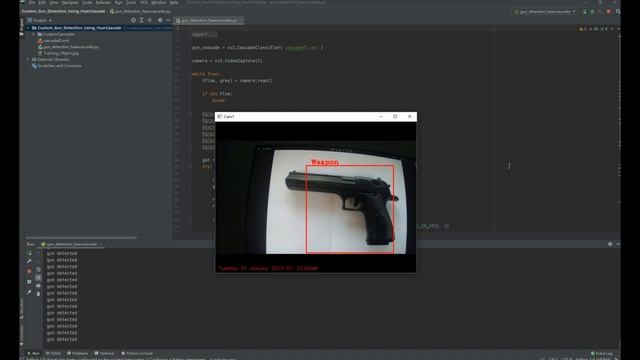Viewport: 640px width, 360px height.
Task: Click the Rerun icon in Run panel
Action: click(x=29, y=253)
